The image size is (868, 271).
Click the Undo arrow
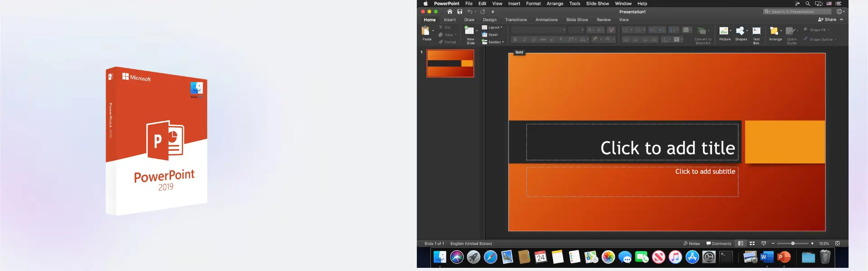pos(470,12)
